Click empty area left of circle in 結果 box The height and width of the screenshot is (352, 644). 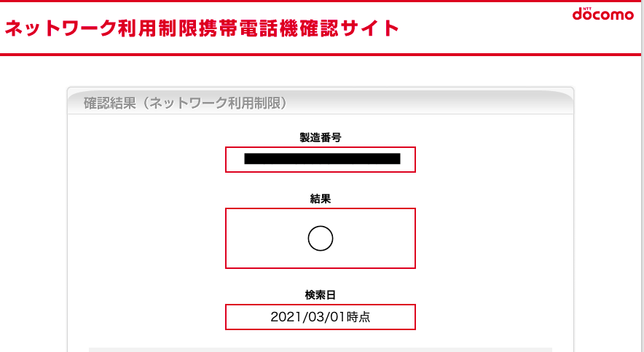point(267,238)
